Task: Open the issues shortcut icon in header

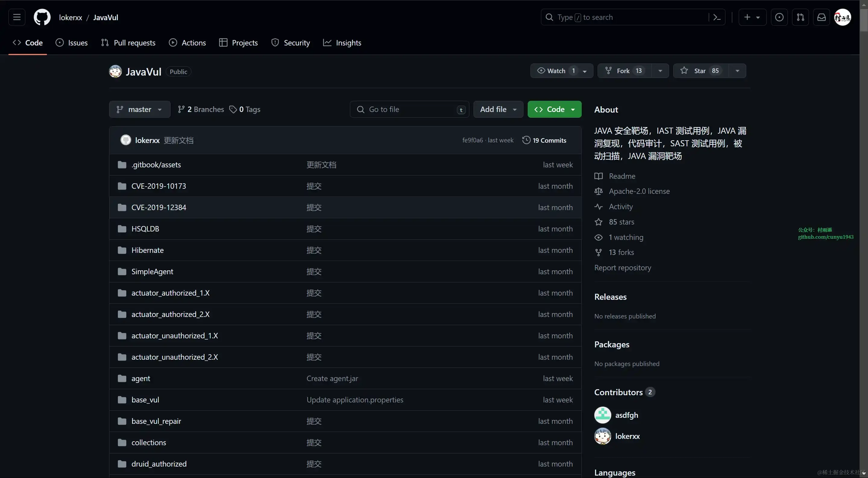Action: tap(779, 17)
